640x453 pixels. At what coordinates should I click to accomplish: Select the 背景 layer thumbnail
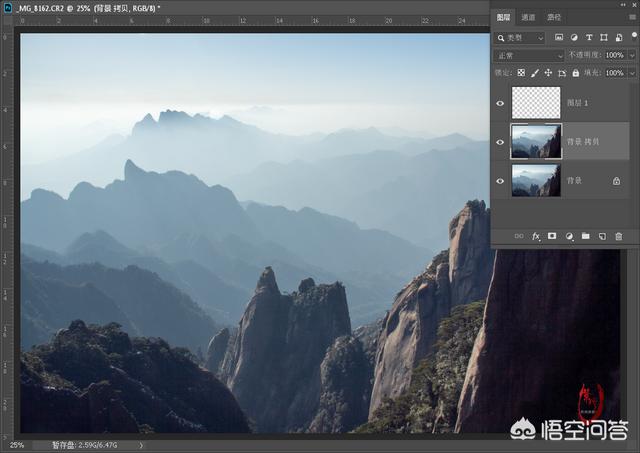coord(536,181)
